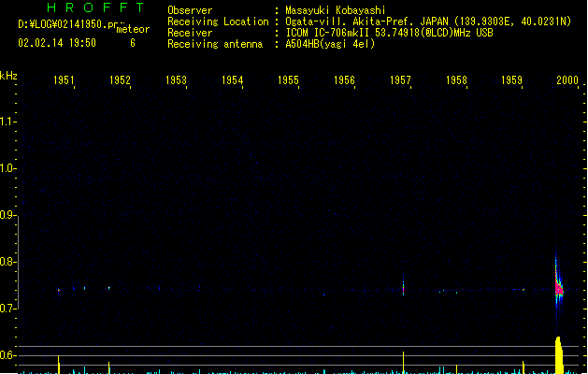Click the 'meteor' count label
The height and width of the screenshot is (374, 588).
point(133,29)
